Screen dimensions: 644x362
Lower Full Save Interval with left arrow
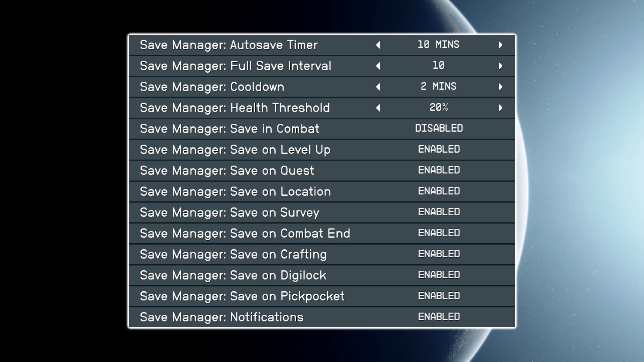(x=378, y=66)
